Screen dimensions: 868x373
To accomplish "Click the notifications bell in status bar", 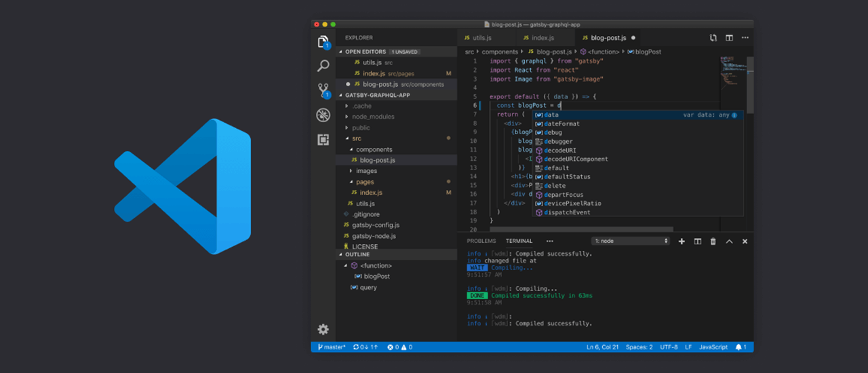I will 740,347.
